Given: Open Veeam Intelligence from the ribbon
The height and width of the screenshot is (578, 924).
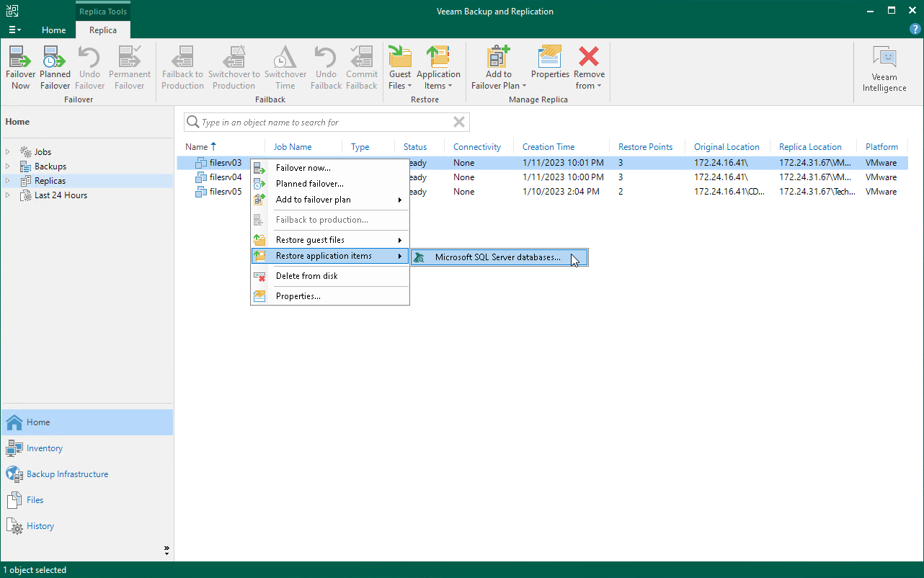Looking at the screenshot, I should (884, 65).
